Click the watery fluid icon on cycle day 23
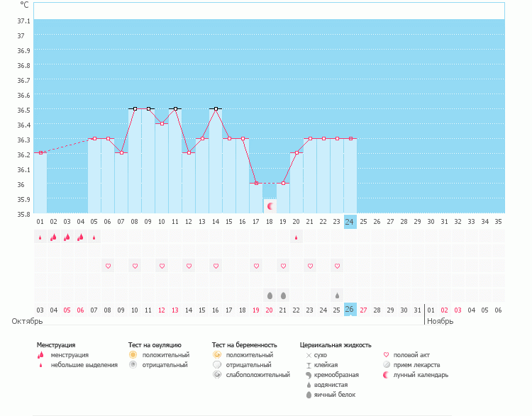The width and height of the screenshot is (532, 416). [337, 296]
